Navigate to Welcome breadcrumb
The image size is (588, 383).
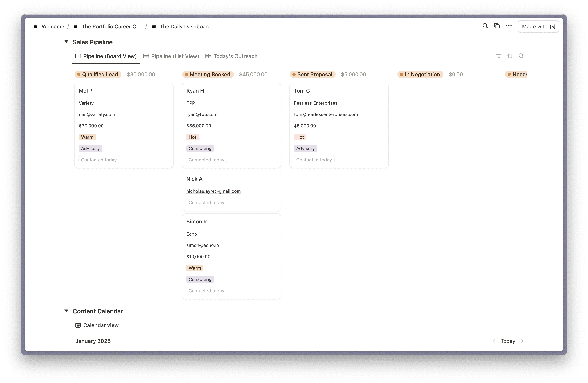point(53,26)
